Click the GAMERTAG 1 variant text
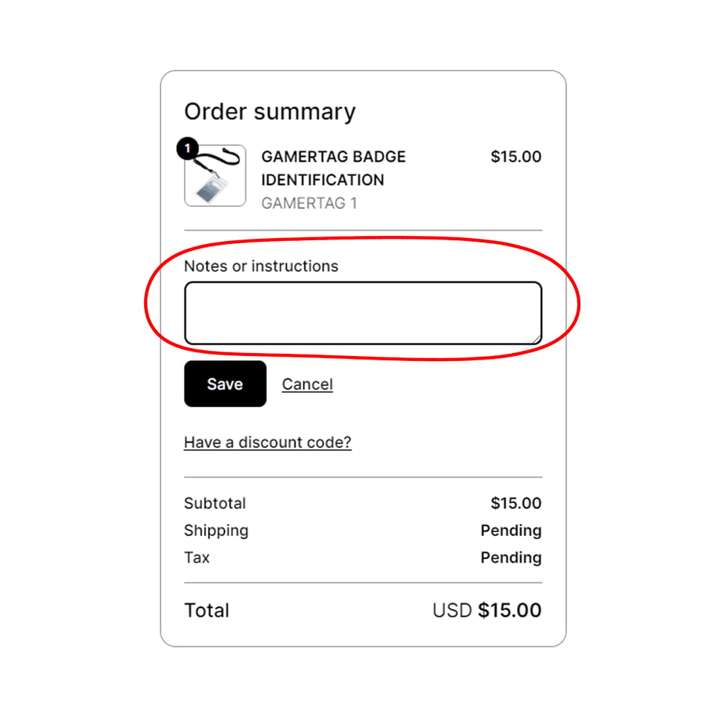The height and width of the screenshot is (728, 728). [309, 203]
